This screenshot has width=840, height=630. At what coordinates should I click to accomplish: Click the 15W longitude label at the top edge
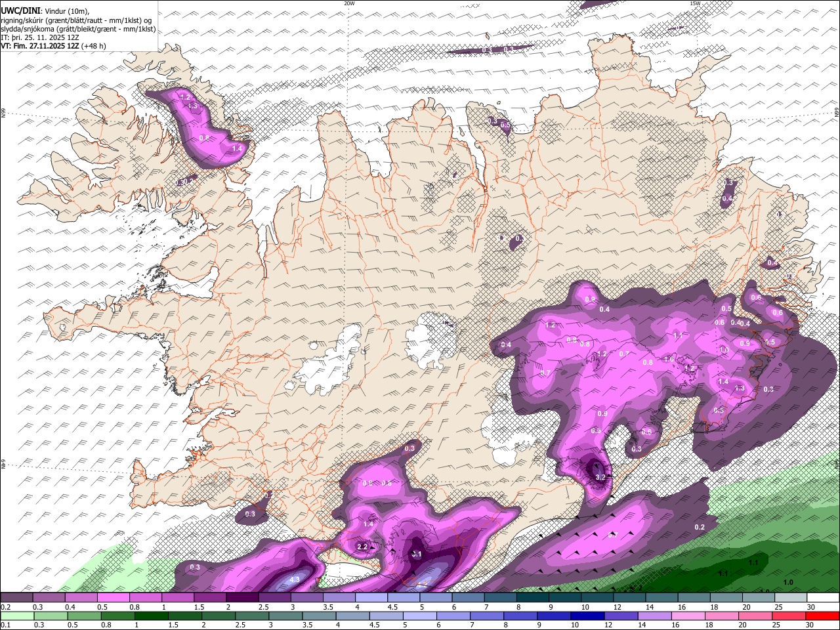click(695, 3)
